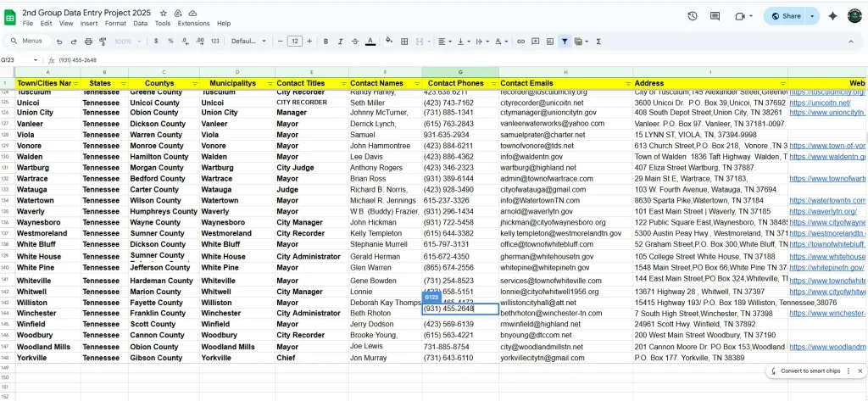Open version history clock icon
The height and width of the screenshot is (401, 868).
pos(693,16)
